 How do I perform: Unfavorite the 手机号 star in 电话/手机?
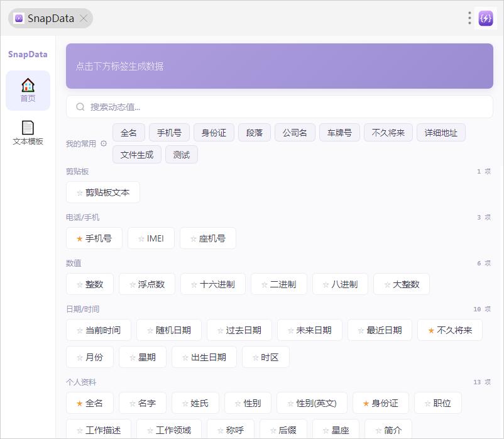coord(80,238)
